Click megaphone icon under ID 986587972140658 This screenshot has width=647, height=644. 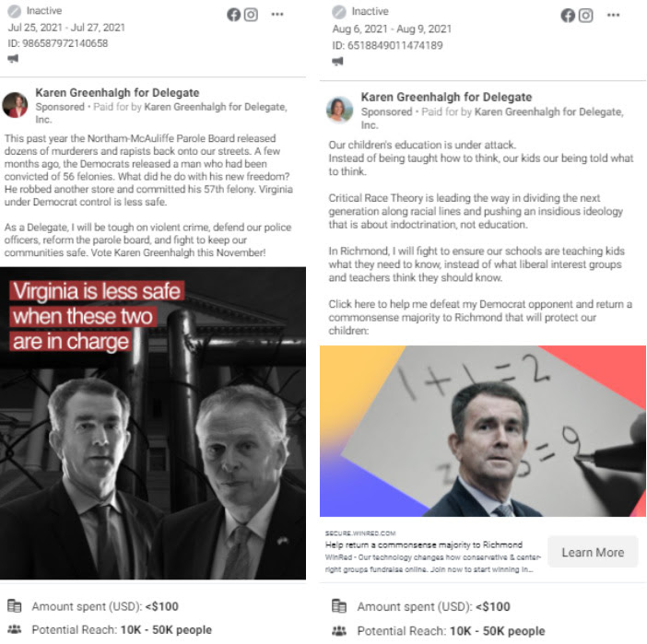(13, 59)
